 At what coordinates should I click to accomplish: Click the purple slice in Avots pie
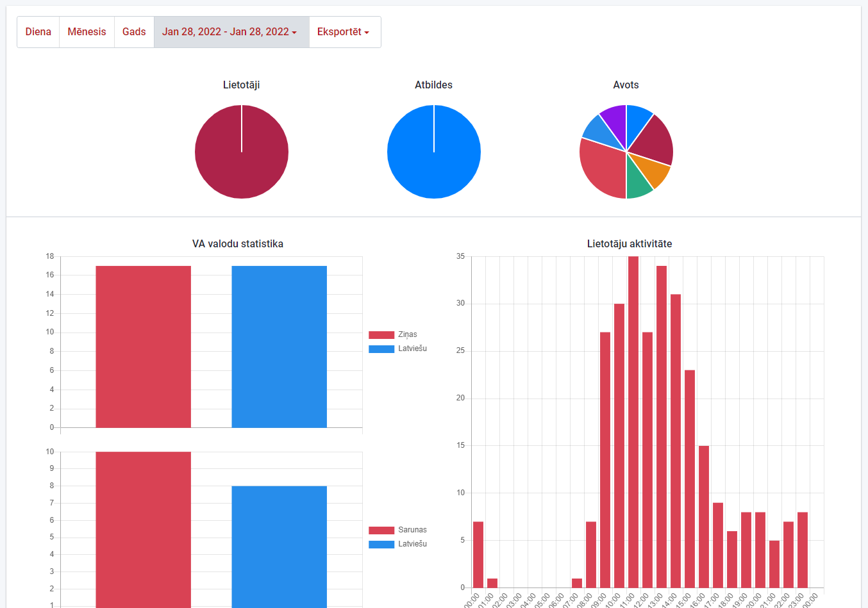[x=615, y=119]
